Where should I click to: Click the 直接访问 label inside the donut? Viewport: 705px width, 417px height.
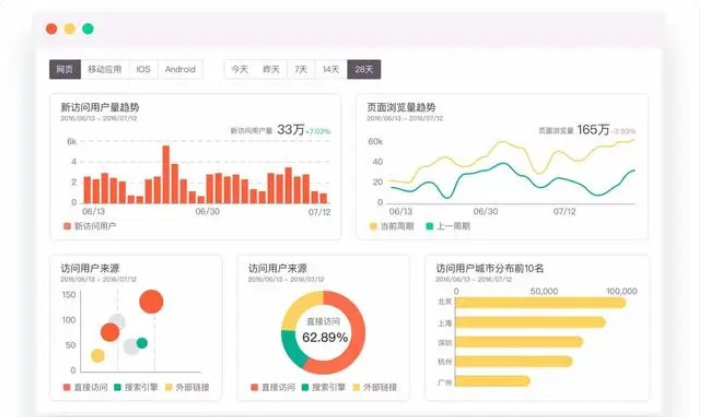pyautogui.click(x=324, y=321)
